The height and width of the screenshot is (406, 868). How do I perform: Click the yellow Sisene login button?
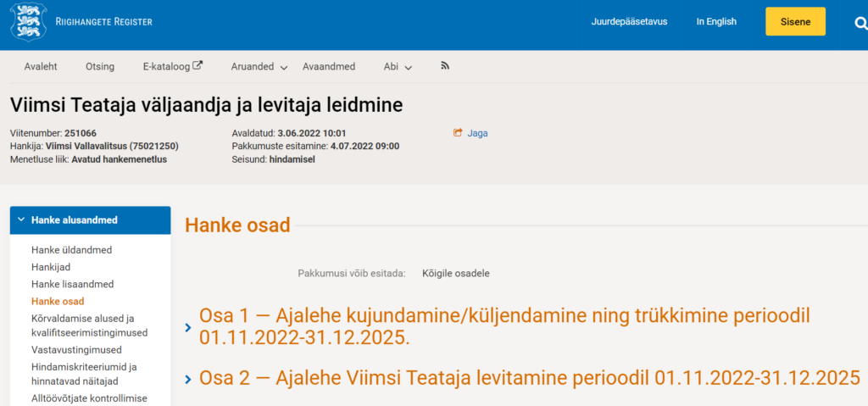[x=795, y=21]
